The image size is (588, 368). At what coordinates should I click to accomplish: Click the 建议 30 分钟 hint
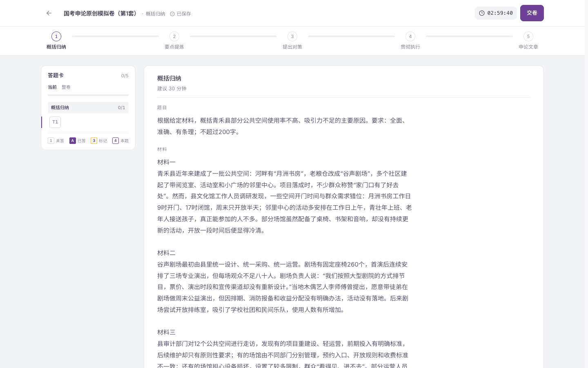point(172,89)
